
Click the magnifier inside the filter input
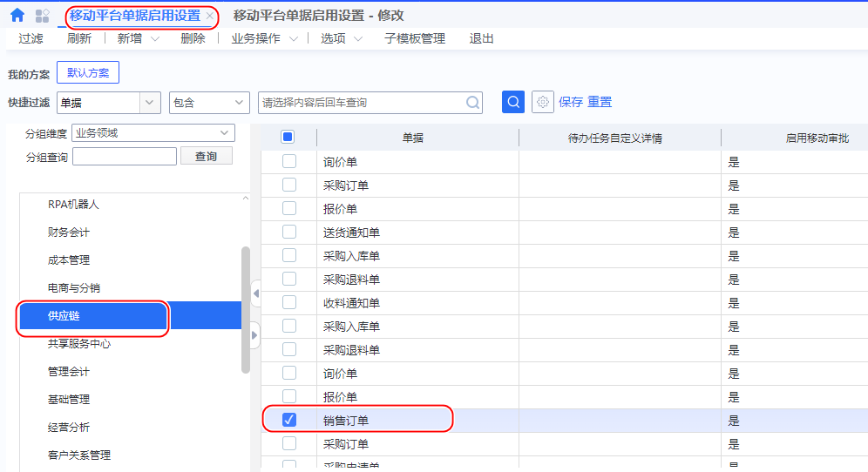pos(473,103)
